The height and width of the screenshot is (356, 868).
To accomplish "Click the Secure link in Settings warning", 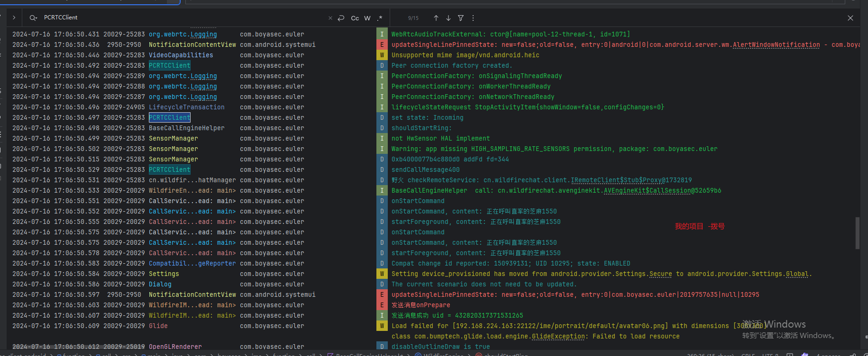I will [661, 274].
